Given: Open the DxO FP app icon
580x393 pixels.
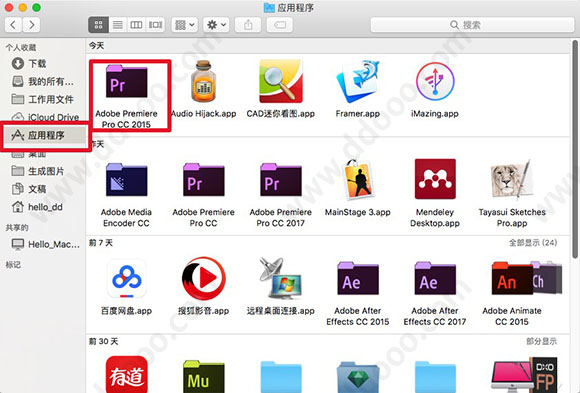Looking at the screenshot, I should 544,375.
